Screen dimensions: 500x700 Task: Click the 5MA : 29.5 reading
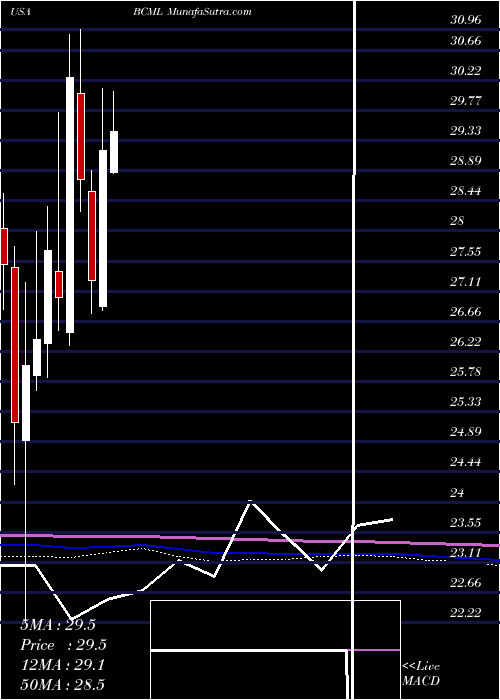58,625
